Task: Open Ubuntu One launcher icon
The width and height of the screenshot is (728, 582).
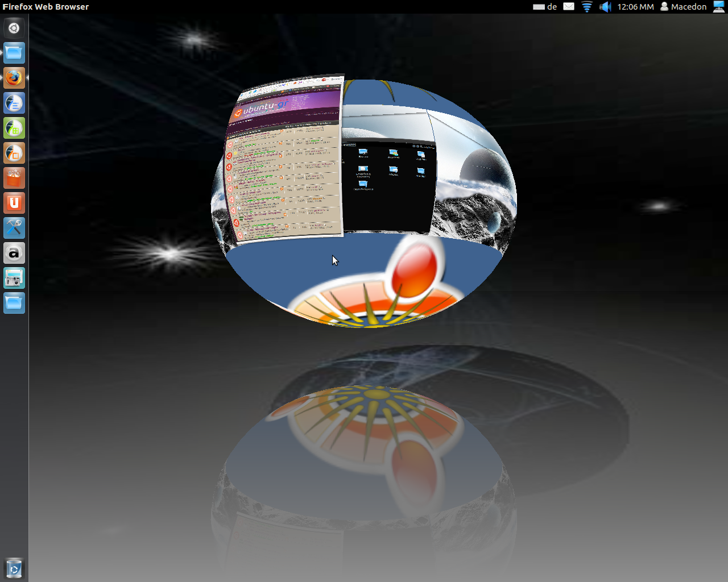Action: tap(14, 203)
